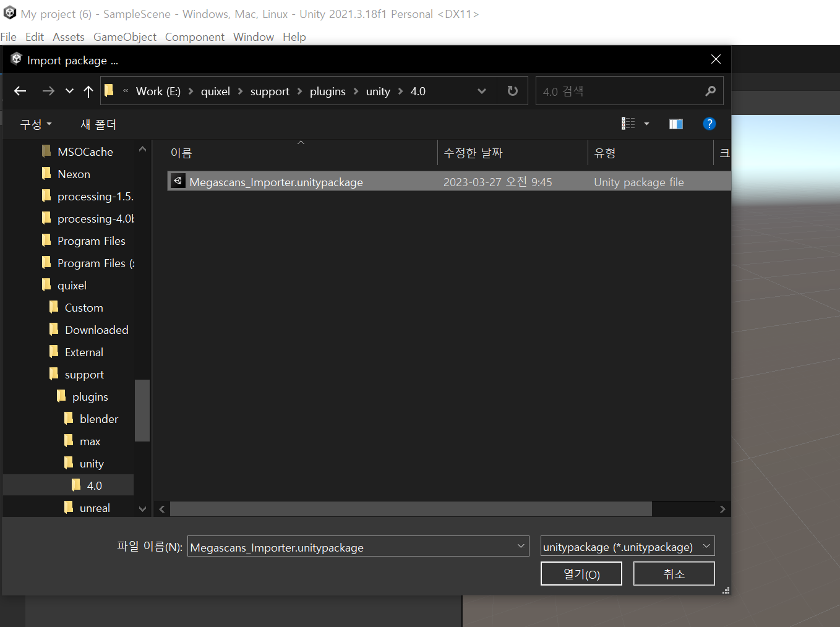
Task: Open the 구성 organize menu
Action: tap(36, 124)
